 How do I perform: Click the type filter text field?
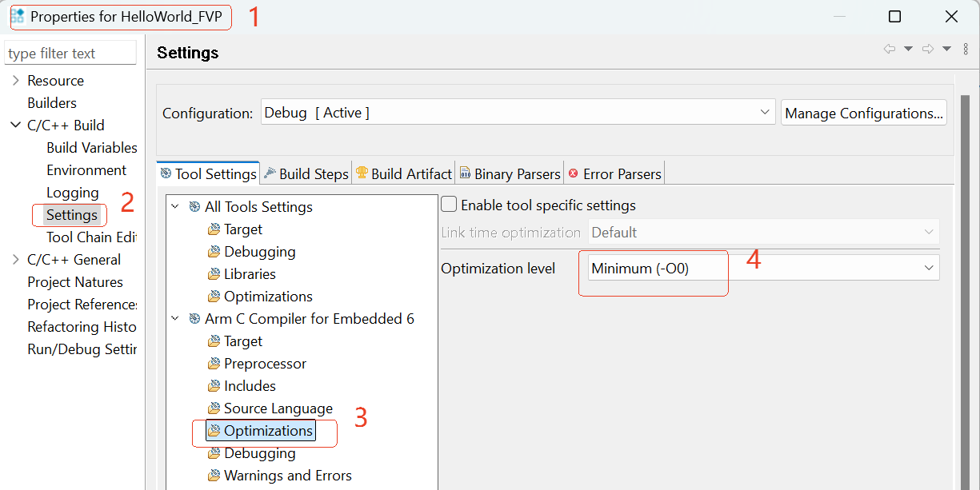[70, 54]
